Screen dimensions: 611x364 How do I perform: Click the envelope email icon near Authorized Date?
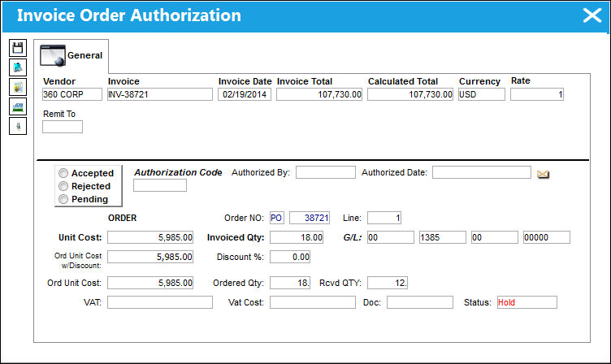coord(543,174)
